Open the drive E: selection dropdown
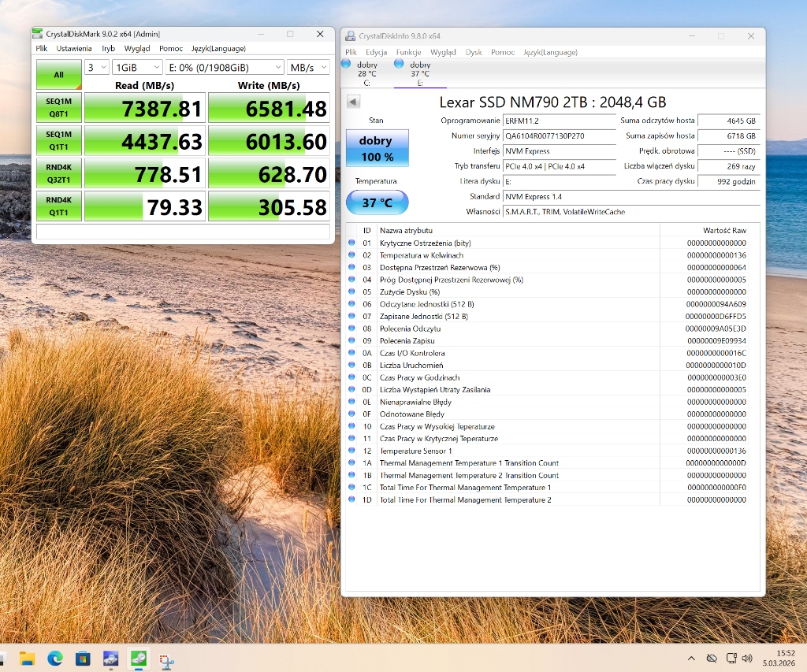807x672 pixels. coord(224,68)
